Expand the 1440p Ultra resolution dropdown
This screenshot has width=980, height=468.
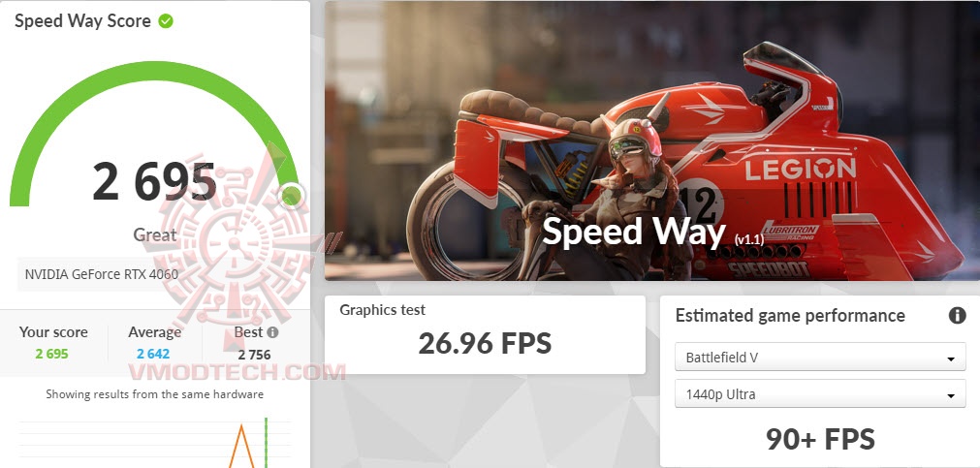pyautogui.click(x=820, y=394)
